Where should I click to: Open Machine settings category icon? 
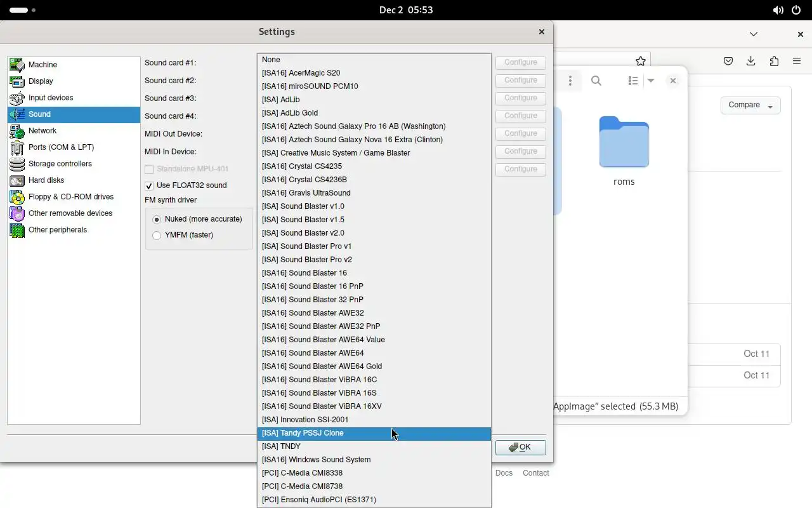tap(17, 65)
